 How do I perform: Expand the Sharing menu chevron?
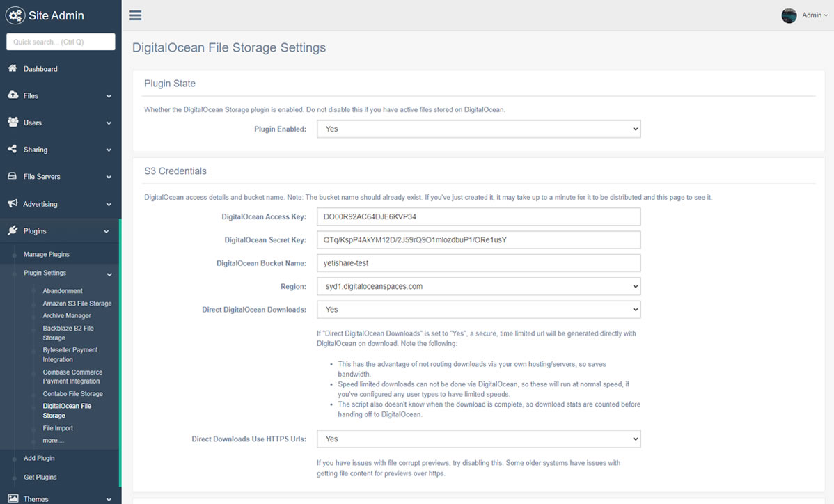pos(109,150)
